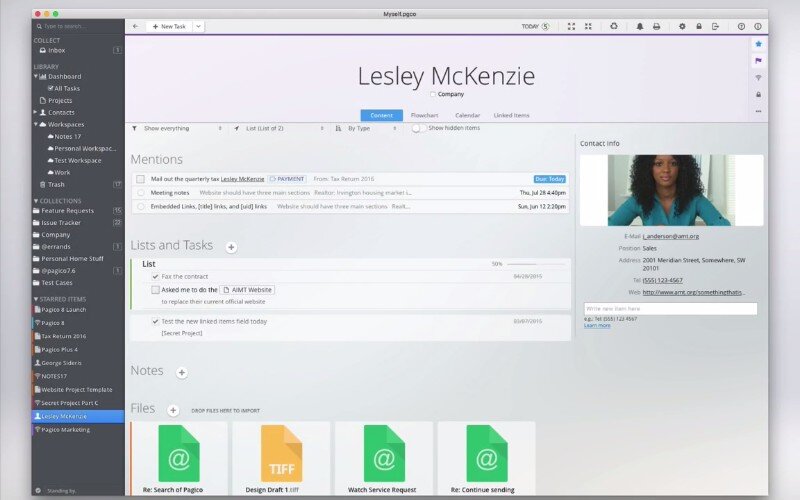Open the 'Show everything' filter dropdown
This screenshot has height=500, width=800.
pyautogui.click(x=180, y=128)
